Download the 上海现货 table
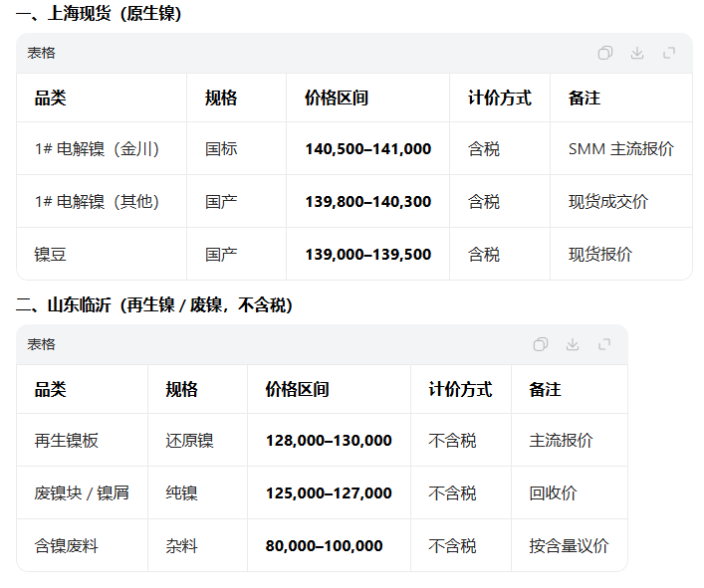 click(x=637, y=53)
